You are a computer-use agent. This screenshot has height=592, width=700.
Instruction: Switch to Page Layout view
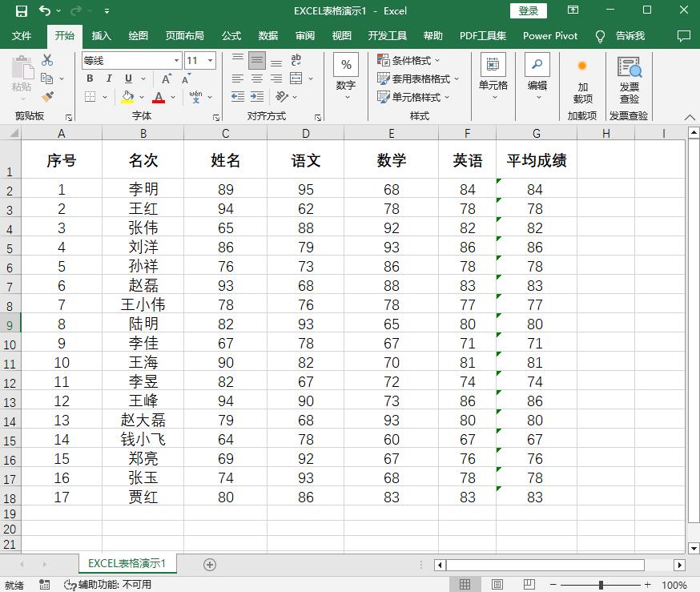497,585
